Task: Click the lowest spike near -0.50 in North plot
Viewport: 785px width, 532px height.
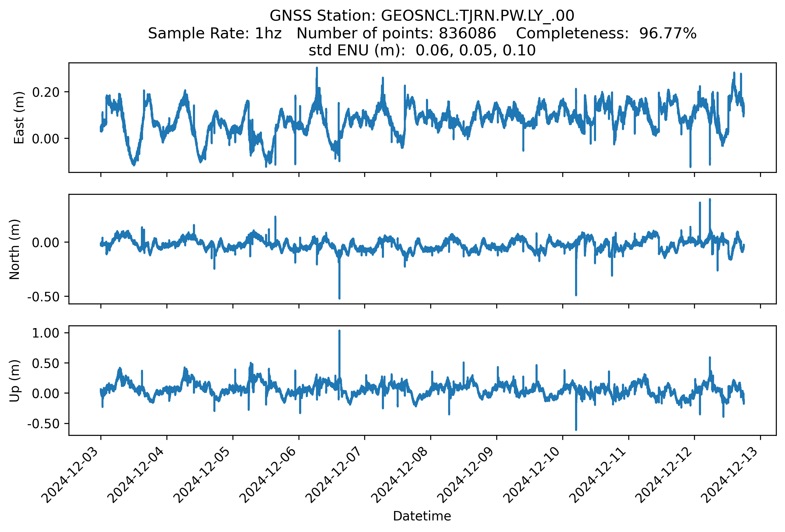Action: point(340,298)
